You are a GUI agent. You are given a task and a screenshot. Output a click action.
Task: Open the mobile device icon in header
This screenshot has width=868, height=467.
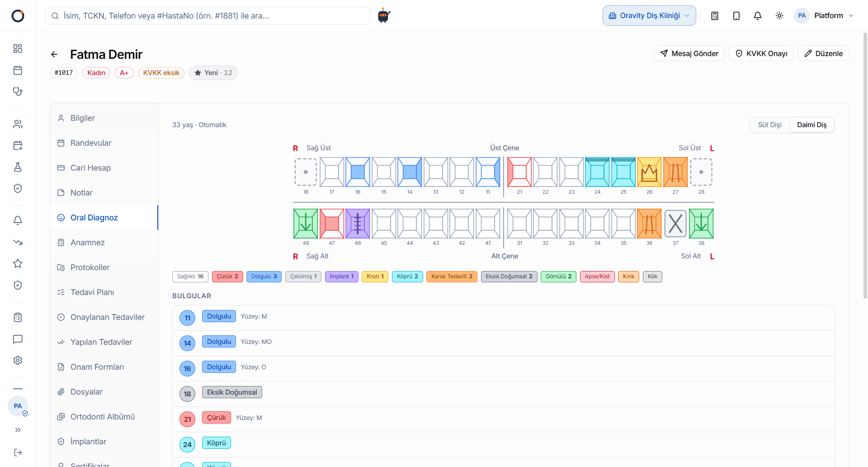736,16
